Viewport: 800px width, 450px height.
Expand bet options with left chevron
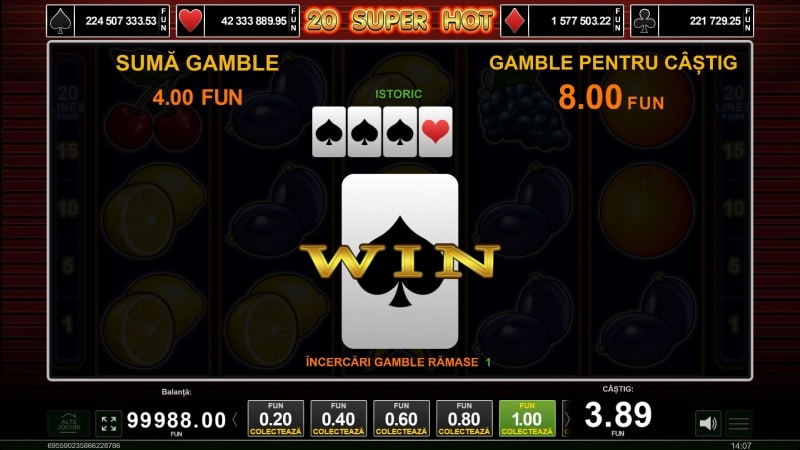click(235, 419)
